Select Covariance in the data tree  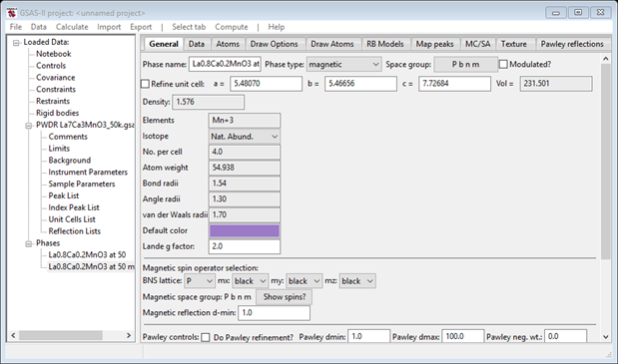point(56,78)
